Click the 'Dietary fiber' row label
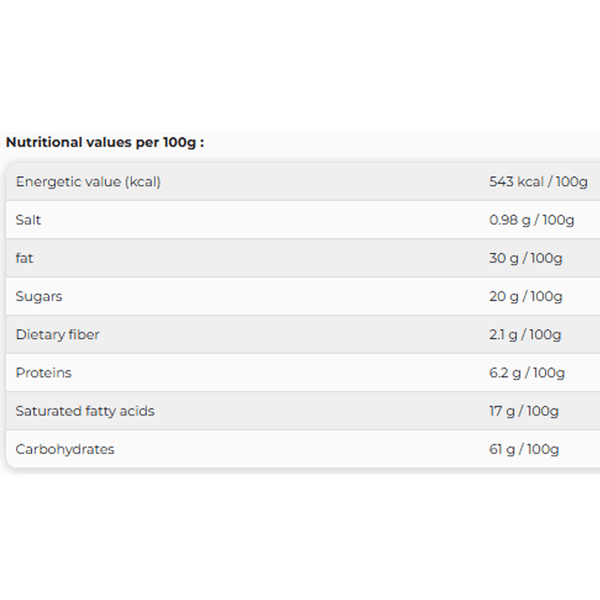 58,335
